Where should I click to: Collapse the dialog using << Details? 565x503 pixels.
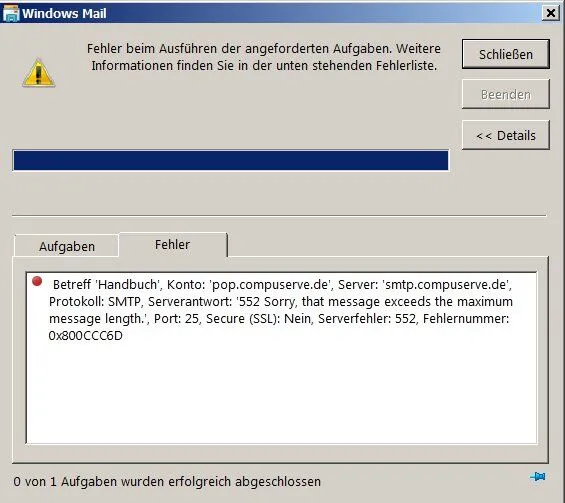point(506,135)
